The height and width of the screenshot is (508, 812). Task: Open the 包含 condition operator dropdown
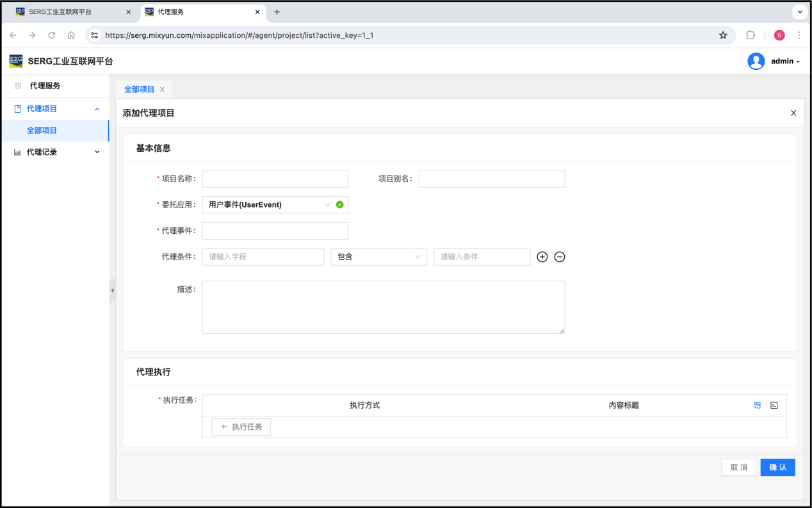tap(378, 257)
